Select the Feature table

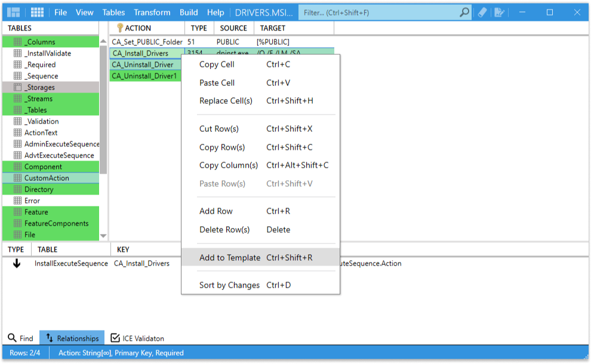[x=51, y=212]
